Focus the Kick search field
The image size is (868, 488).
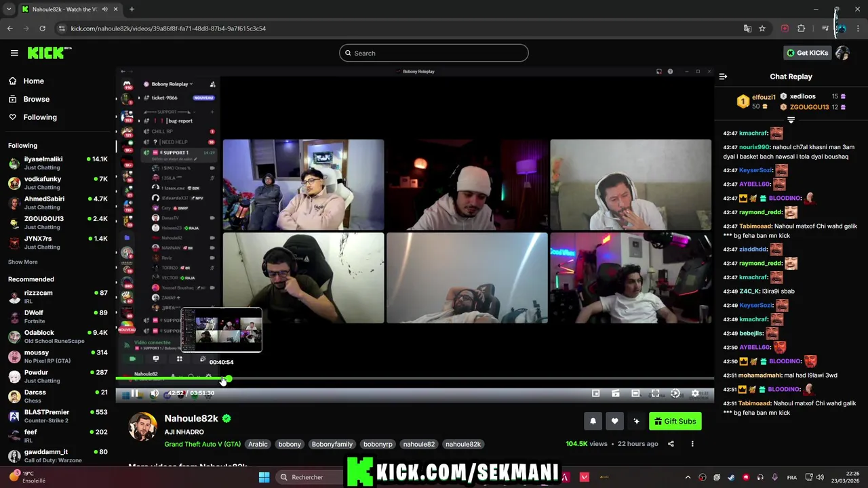tap(433, 53)
